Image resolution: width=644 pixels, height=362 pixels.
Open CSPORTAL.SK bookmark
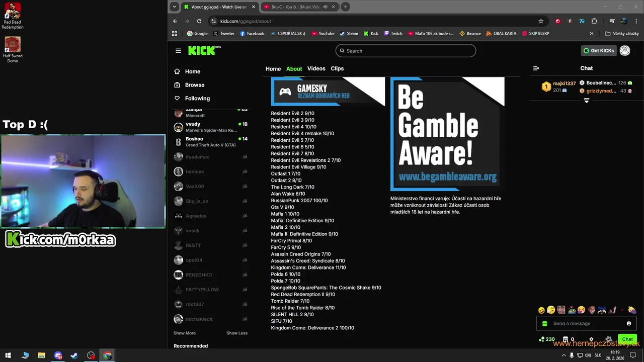287,34
